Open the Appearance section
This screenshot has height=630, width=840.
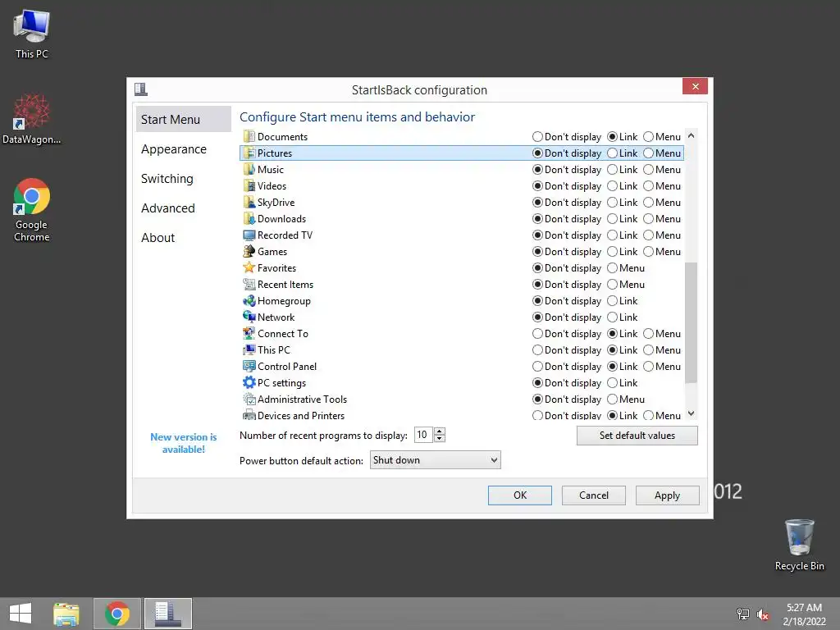click(183, 149)
